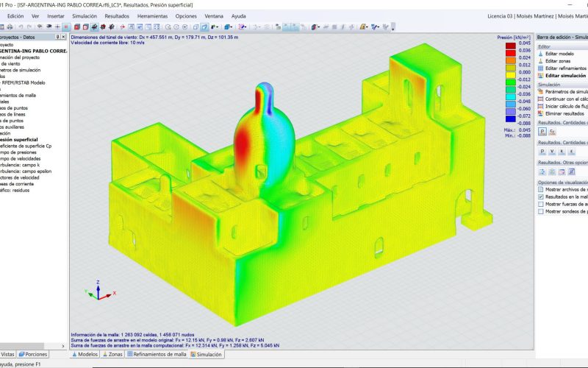The width and height of the screenshot is (588, 368).
Task: Close the Proyectos - Datos panel
Action: 63,37
